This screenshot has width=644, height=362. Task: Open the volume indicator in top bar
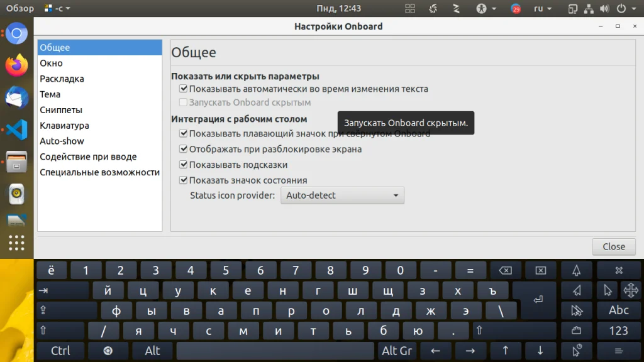point(604,9)
